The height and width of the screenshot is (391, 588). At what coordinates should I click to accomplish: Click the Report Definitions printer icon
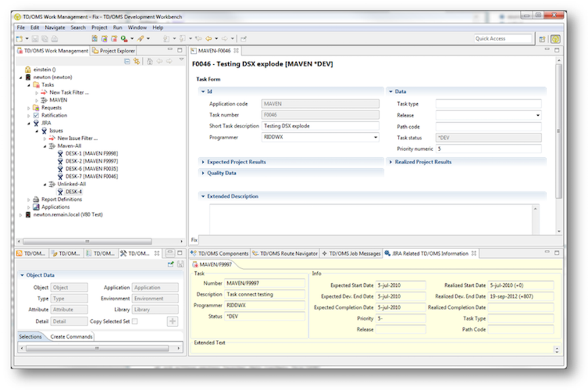tap(36, 199)
